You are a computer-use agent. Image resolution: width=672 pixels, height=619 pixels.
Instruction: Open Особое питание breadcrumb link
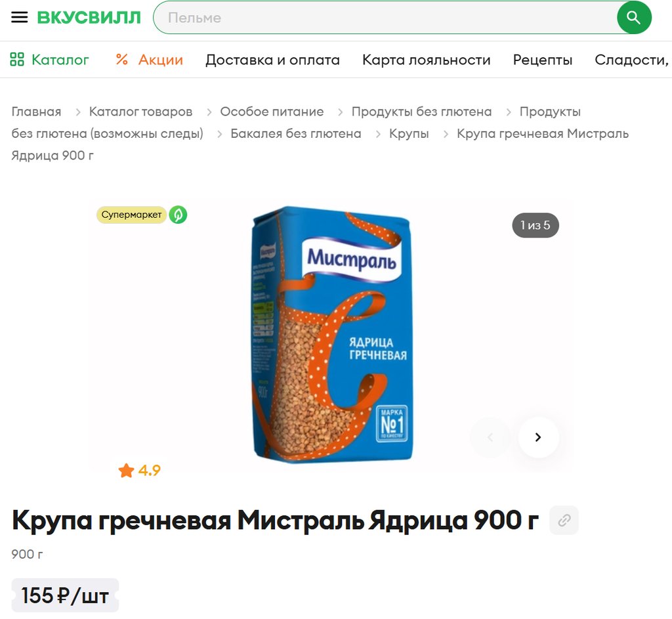tap(272, 112)
